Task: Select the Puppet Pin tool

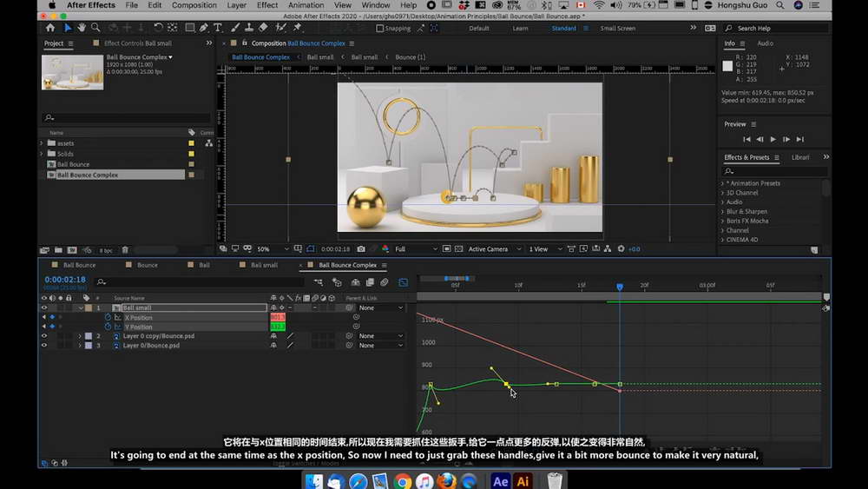Action: pos(297,28)
